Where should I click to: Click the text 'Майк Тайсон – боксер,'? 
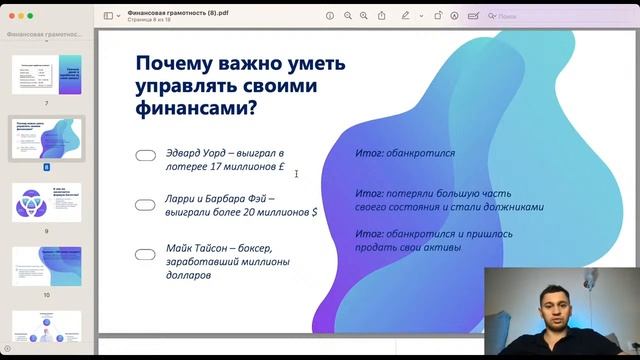(x=219, y=248)
